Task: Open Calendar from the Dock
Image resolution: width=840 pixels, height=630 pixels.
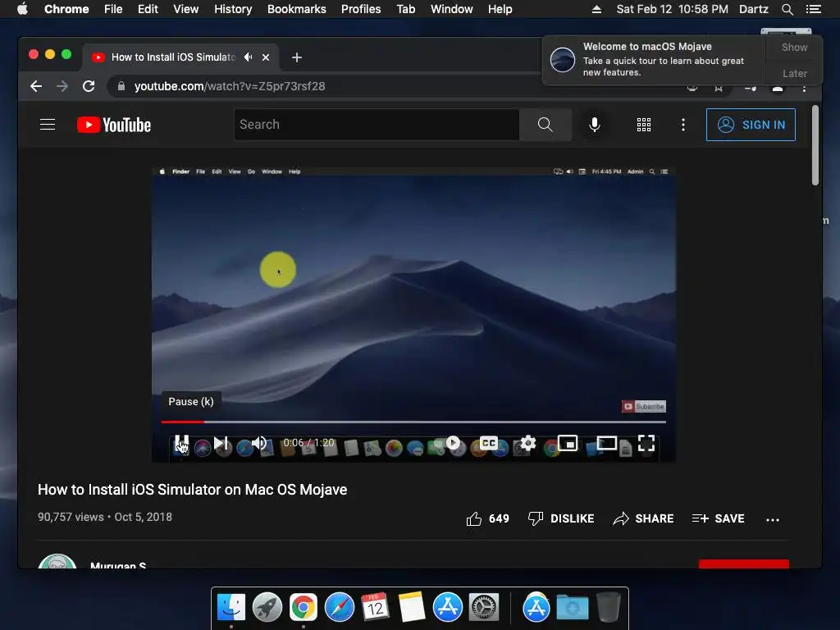Action: click(375, 608)
